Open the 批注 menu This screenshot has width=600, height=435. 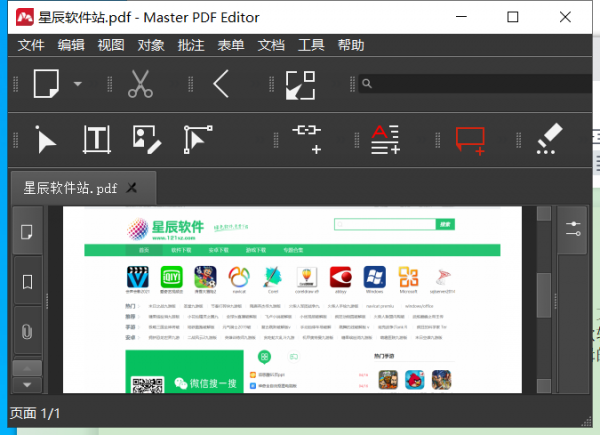191,45
